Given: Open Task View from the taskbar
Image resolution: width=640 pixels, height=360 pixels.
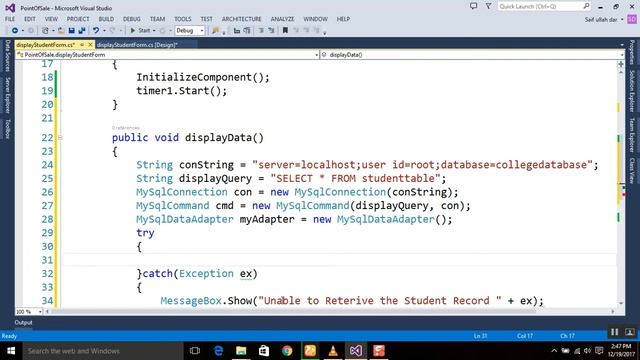Looking at the screenshot, I should pos(195,351).
